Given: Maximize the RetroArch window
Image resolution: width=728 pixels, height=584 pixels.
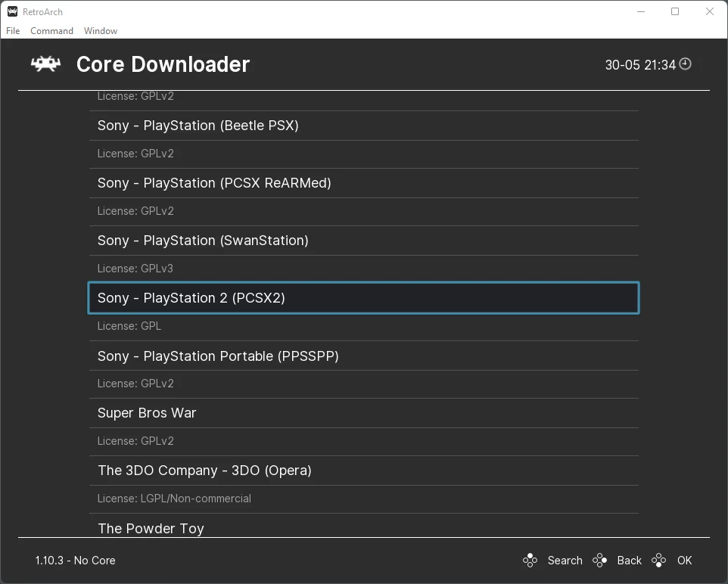Looking at the screenshot, I should tap(675, 11).
